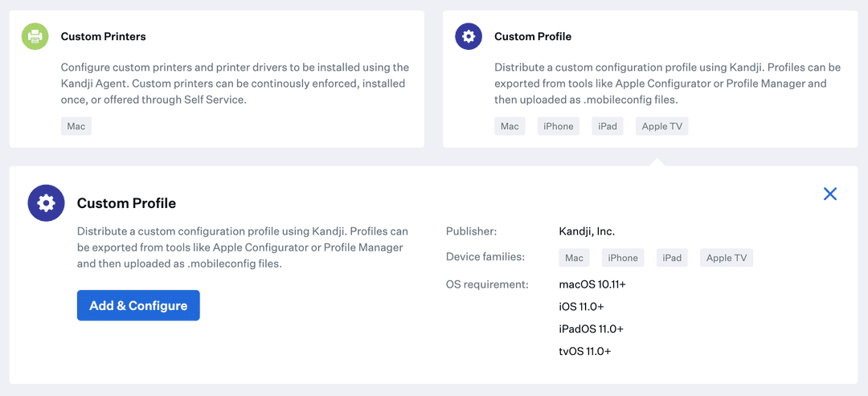
Task: Close the expanded Custom Profile details panel
Action: point(829,194)
